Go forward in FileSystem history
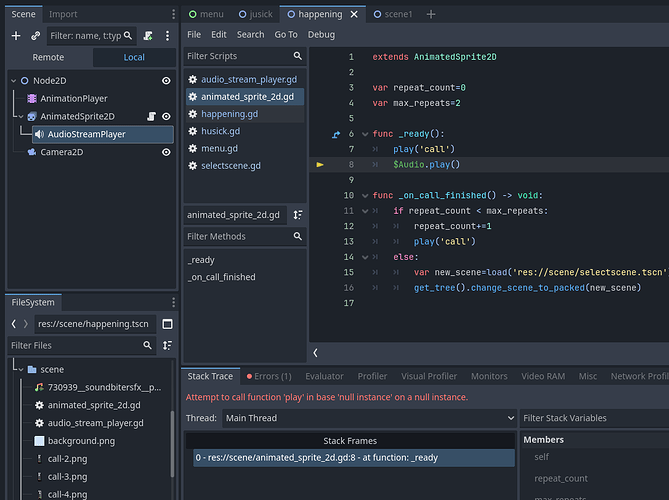Viewport: 669px width, 500px height. (26, 324)
